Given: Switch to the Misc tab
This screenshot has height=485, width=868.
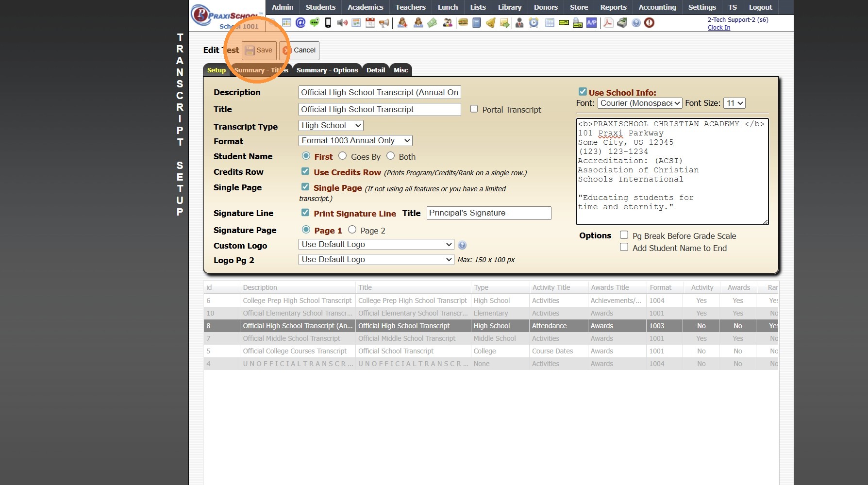Looking at the screenshot, I should point(401,70).
